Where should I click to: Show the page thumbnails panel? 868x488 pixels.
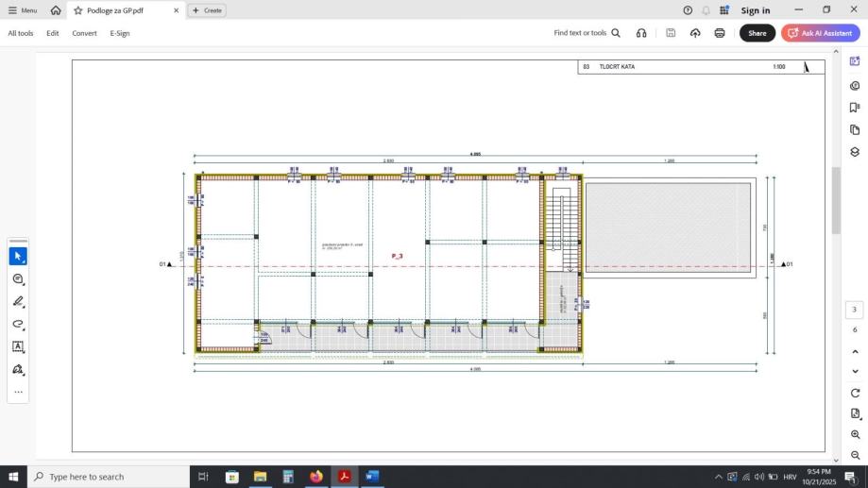(855, 129)
